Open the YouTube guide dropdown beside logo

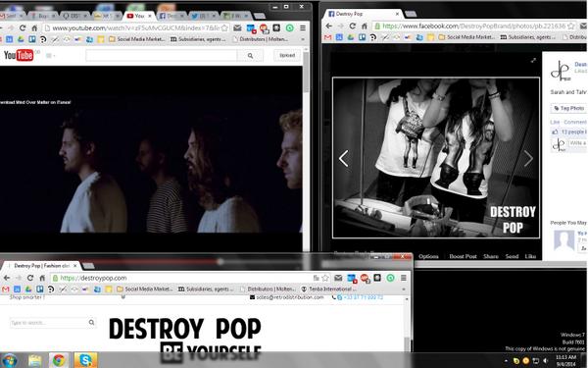(x=50, y=56)
